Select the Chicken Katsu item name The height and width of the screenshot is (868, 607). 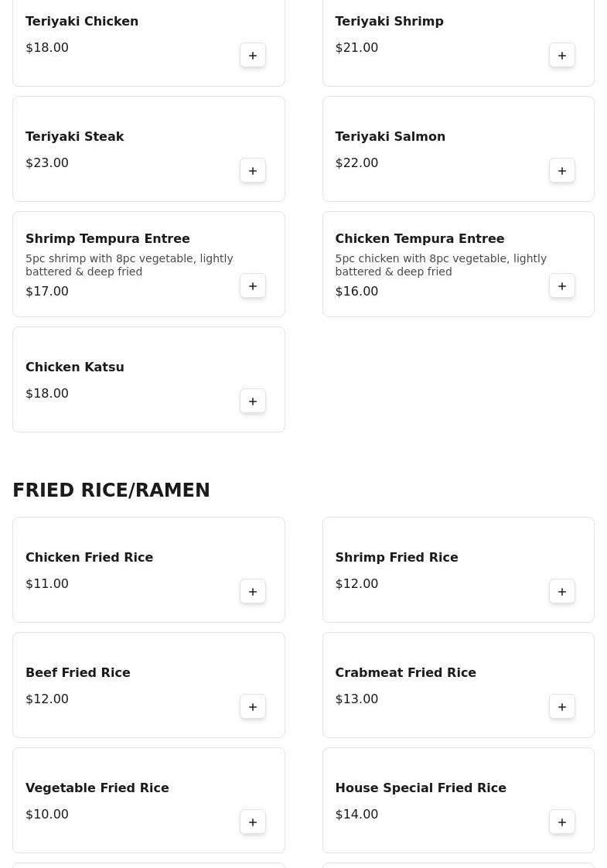pos(75,367)
